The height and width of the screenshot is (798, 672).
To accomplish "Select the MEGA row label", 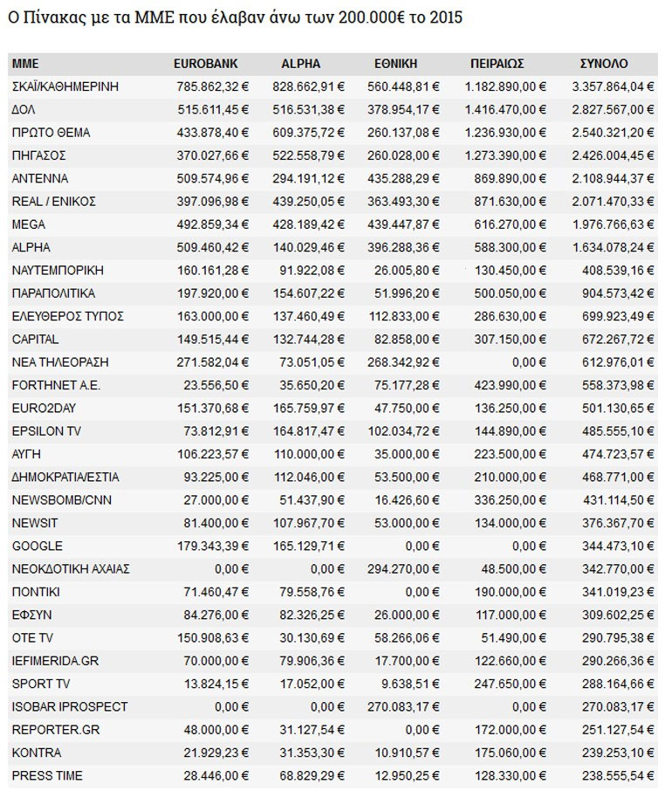I will click(29, 224).
